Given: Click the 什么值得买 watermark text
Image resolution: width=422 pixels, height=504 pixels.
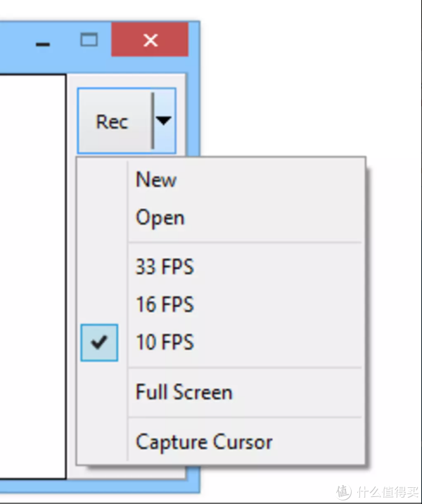Looking at the screenshot, I should 385,490.
